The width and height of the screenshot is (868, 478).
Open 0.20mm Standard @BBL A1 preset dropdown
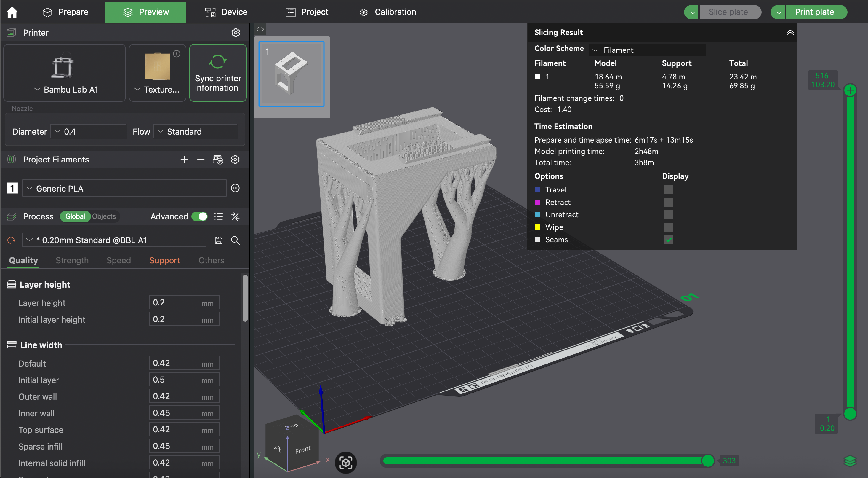coord(114,240)
